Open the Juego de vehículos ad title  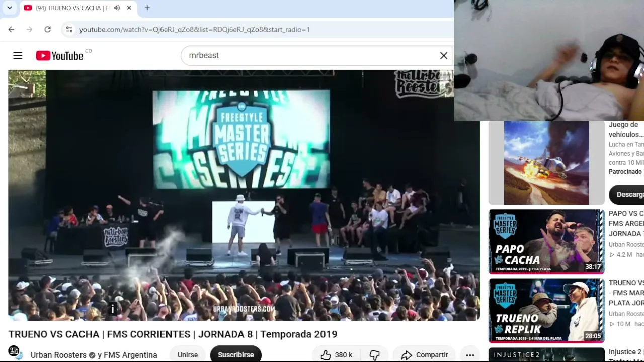626,130
